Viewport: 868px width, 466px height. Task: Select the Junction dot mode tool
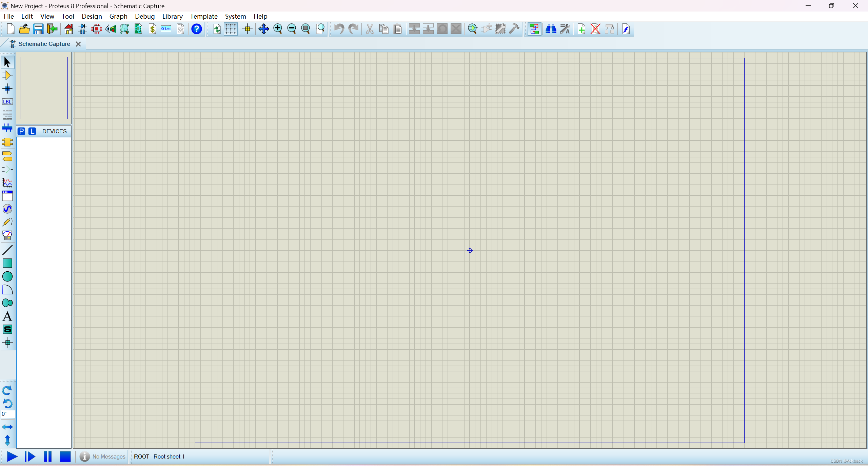click(7, 89)
